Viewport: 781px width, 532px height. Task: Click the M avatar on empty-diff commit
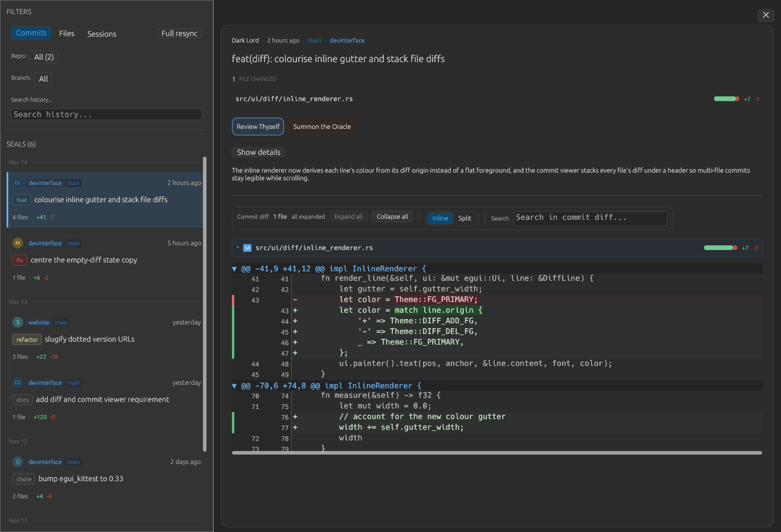[x=18, y=243]
